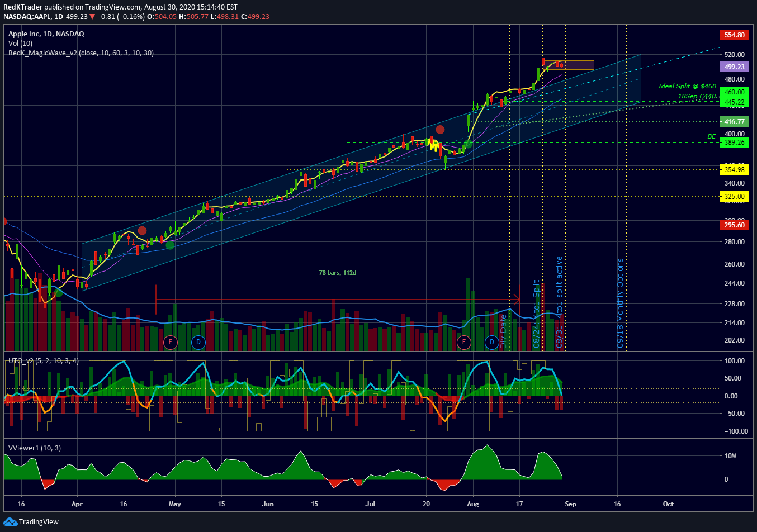757x532 pixels.
Task: Click the 'Apple Inc, 1D, NASDAQ' chart title
Action: tap(46, 34)
